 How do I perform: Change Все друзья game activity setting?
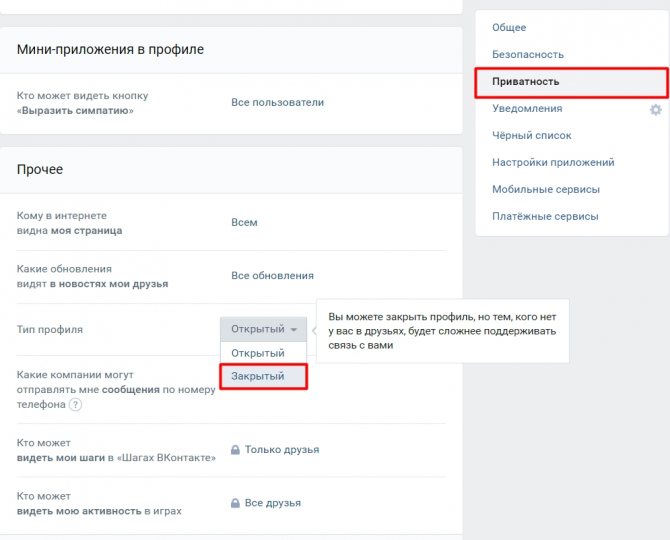pos(273,503)
